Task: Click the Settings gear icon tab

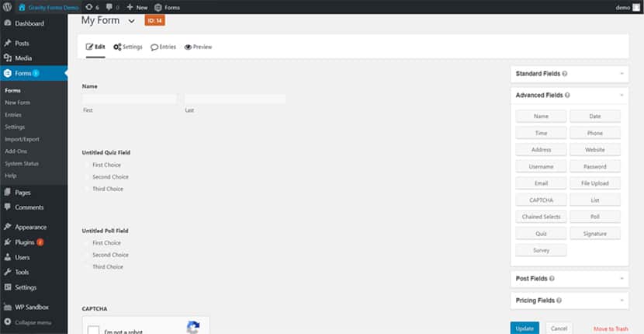Action: (x=117, y=47)
